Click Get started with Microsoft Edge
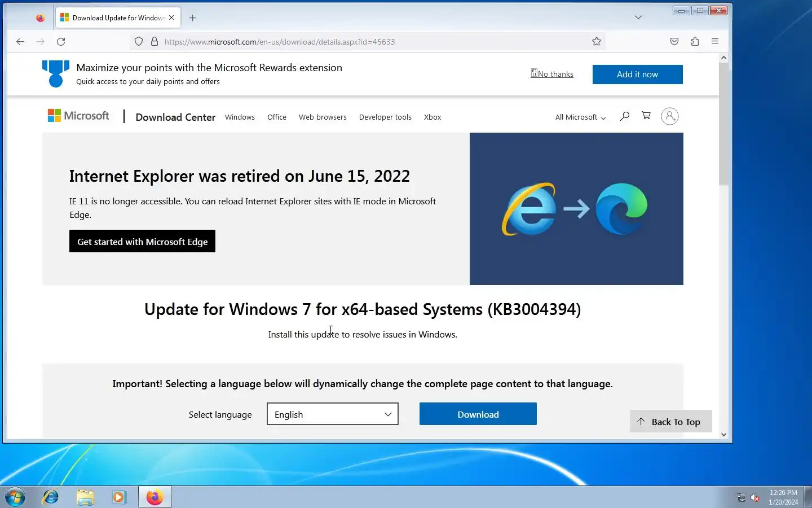This screenshot has height=508, width=812. (x=142, y=241)
